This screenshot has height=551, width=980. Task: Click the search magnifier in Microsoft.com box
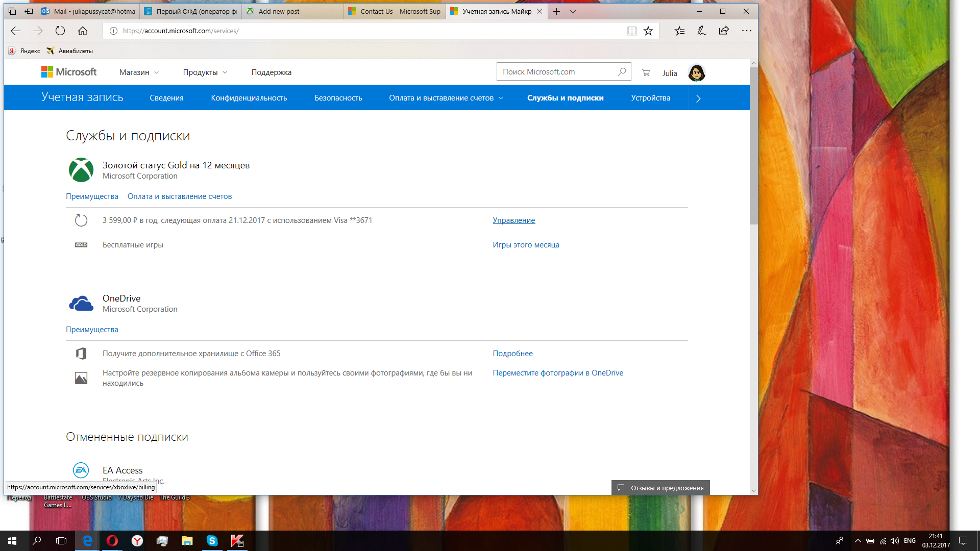point(622,72)
